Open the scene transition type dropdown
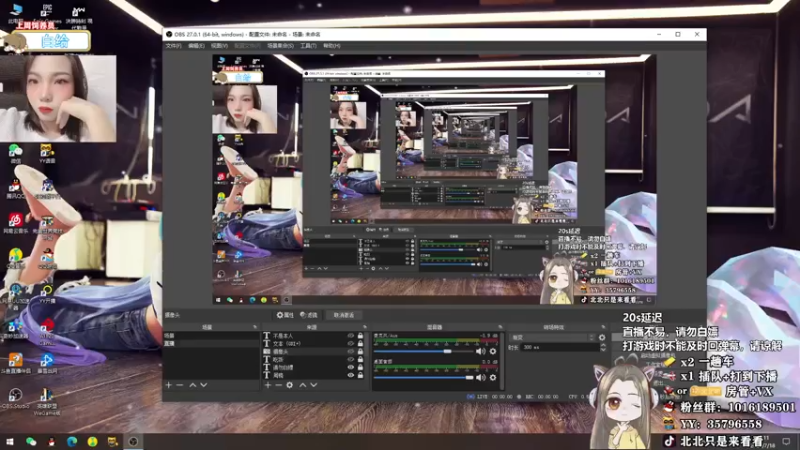Screen dimensions: 800x450 point(553,337)
